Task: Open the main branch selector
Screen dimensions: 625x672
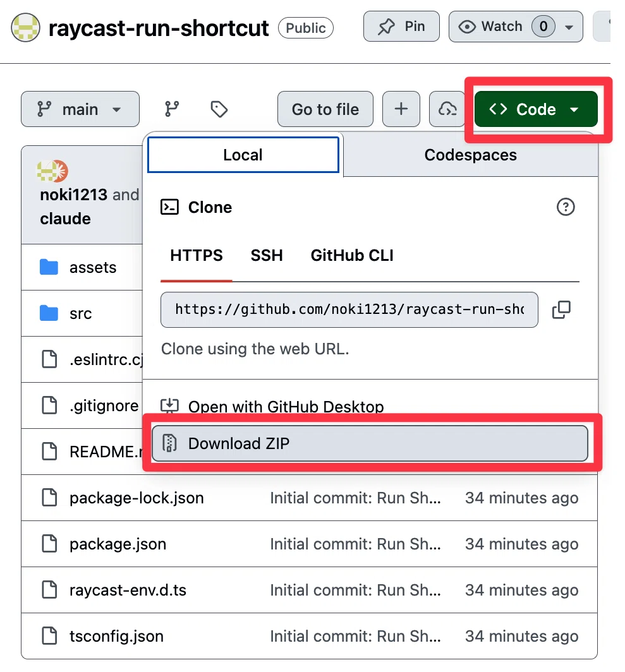Action: tap(80, 109)
